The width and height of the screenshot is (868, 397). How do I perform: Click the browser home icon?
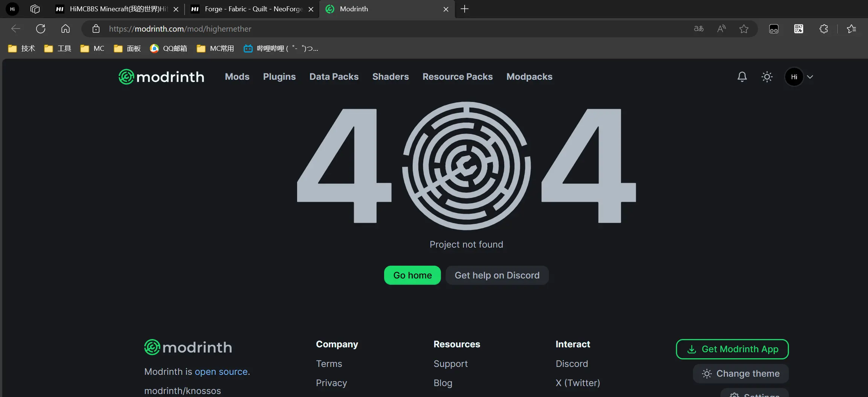(66, 29)
